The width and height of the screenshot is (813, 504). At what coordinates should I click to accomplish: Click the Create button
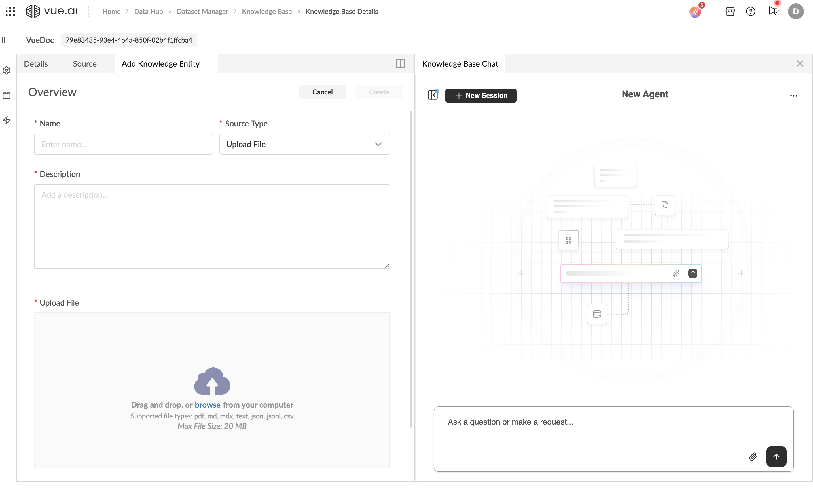tap(379, 92)
